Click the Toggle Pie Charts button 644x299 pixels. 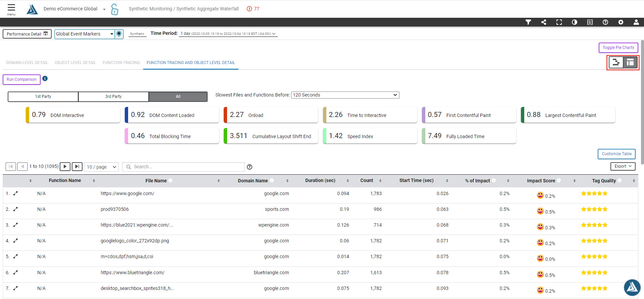click(618, 48)
